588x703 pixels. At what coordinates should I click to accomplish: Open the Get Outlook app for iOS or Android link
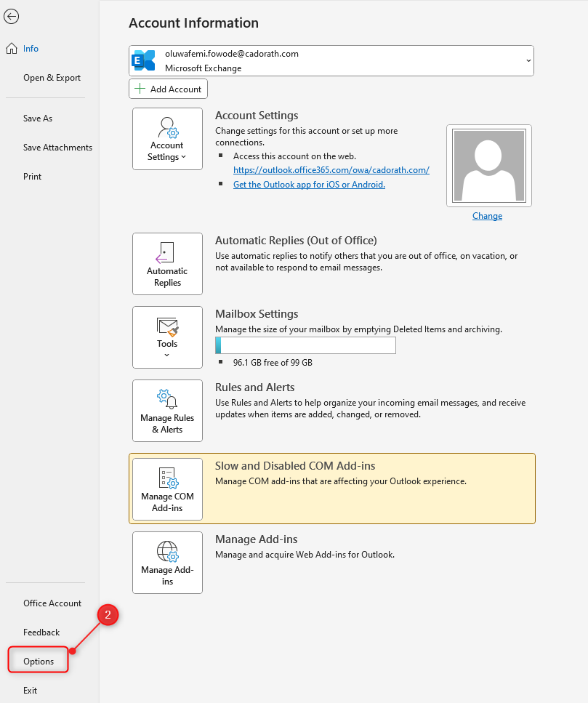(309, 184)
